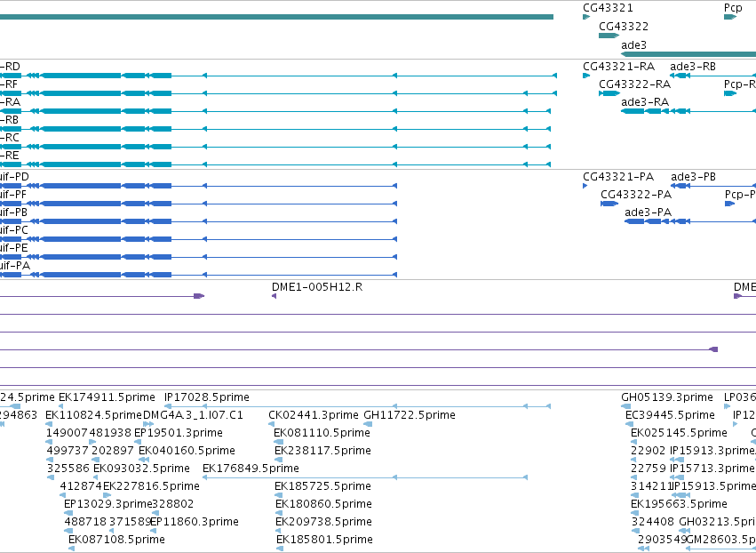Select EST label EP13029.3prime
The height and width of the screenshot is (553, 756).
pos(108,505)
